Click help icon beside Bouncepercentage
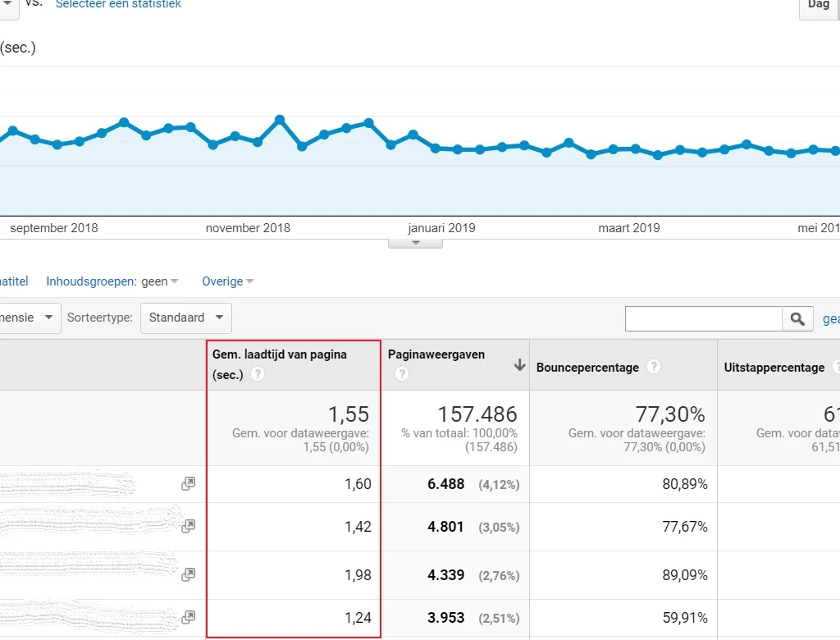The width and height of the screenshot is (840, 640). click(653, 367)
